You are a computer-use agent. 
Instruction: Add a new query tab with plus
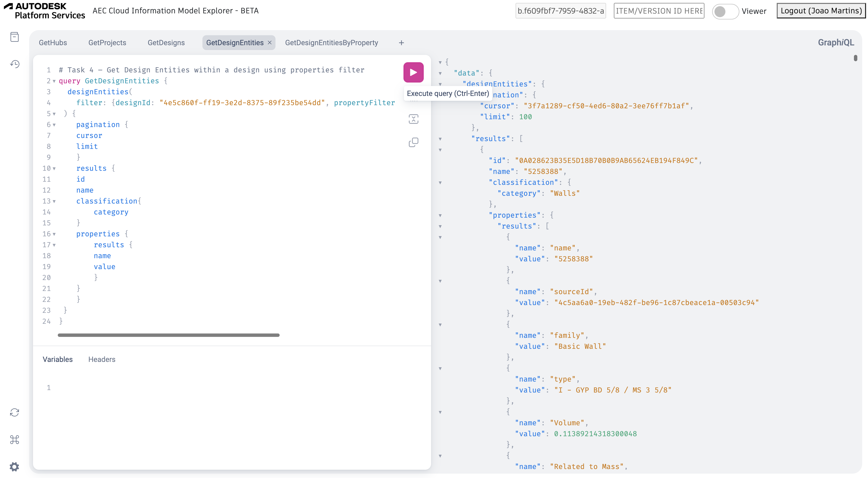pyautogui.click(x=401, y=43)
